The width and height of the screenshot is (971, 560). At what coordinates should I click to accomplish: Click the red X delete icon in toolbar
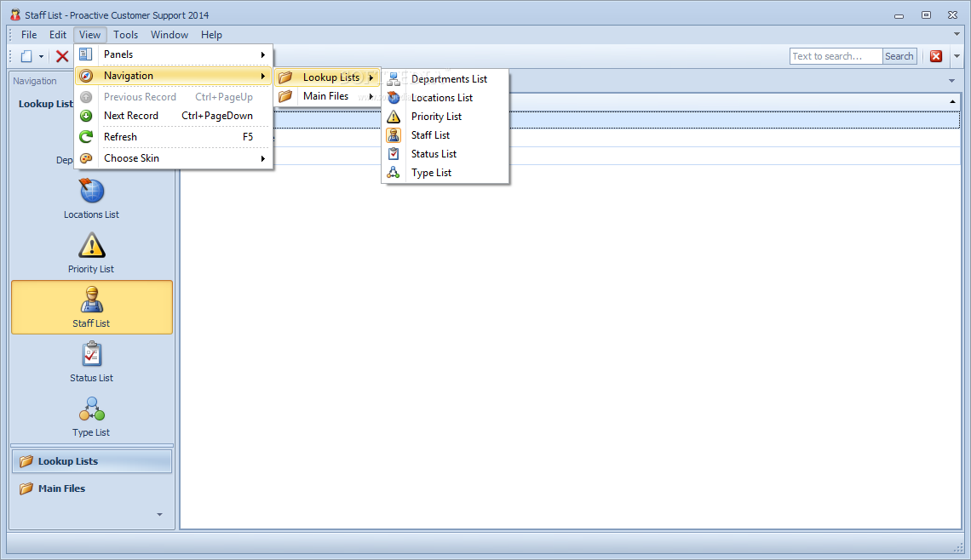[x=62, y=56]
